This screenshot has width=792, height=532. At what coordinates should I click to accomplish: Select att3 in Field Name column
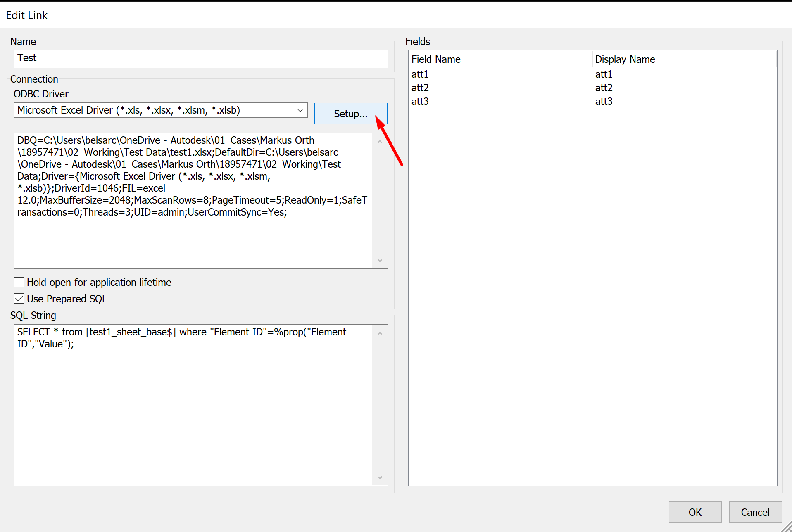(420, 101)
